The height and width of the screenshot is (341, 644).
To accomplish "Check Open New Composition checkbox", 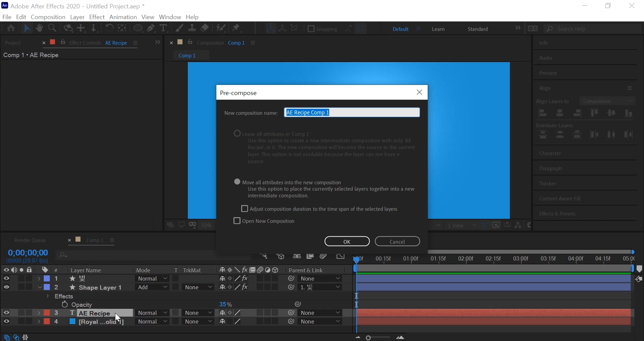I will tap(237, 221).
